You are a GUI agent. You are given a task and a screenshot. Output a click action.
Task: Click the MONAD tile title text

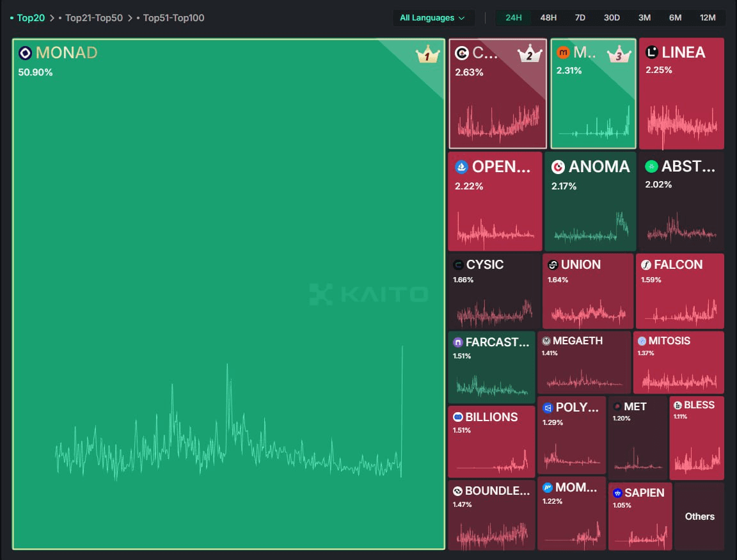(x=67, y=52)
